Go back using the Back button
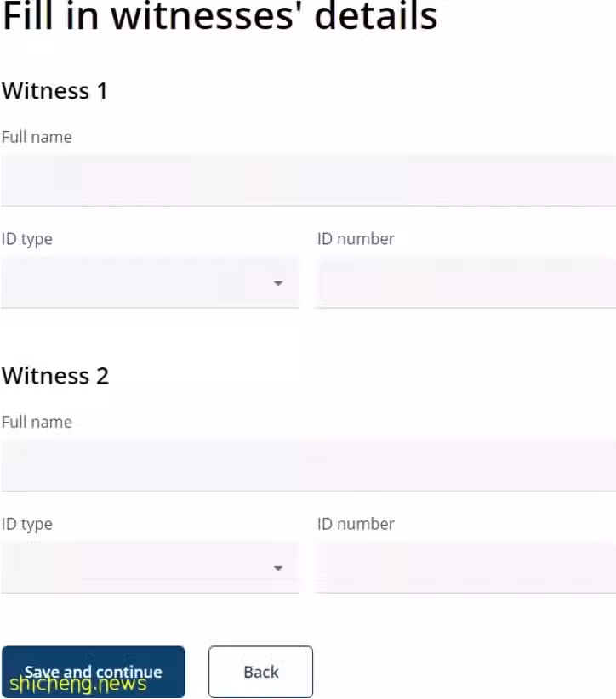Image resolution: width=616 pixels, height=699 pixels. (260, 672)
